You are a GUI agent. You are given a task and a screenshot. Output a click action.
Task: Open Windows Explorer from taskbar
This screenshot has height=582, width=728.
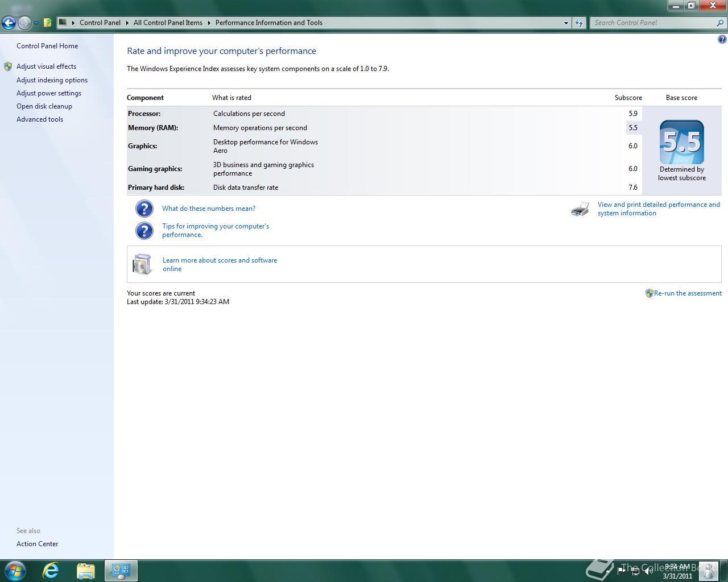click(x=85, y=571)
